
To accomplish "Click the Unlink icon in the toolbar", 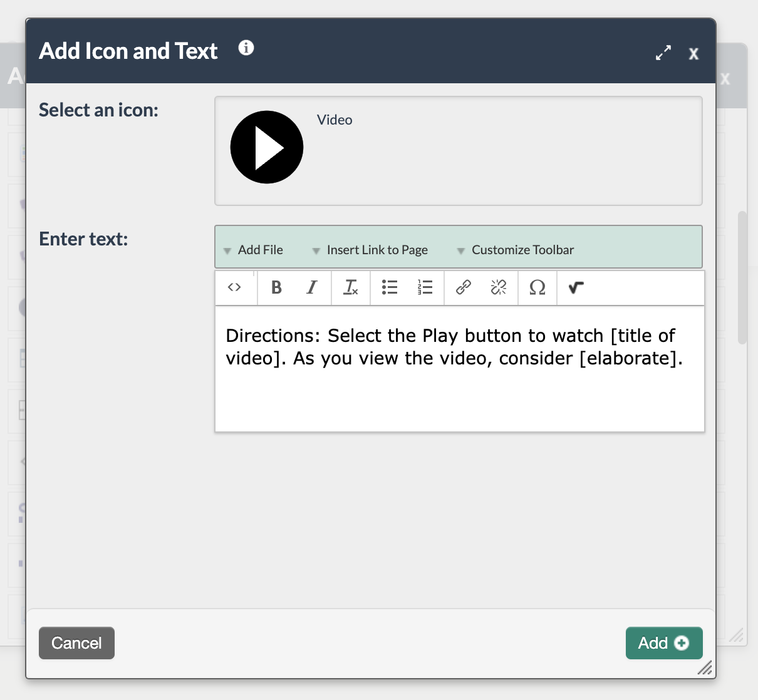I will pyautogui.click(x=499, y=287).
